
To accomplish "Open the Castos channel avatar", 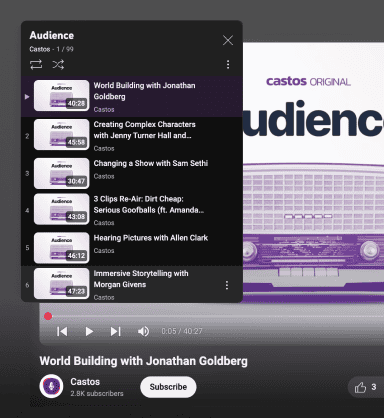I will pyautogui.click(x=51, y=386).
